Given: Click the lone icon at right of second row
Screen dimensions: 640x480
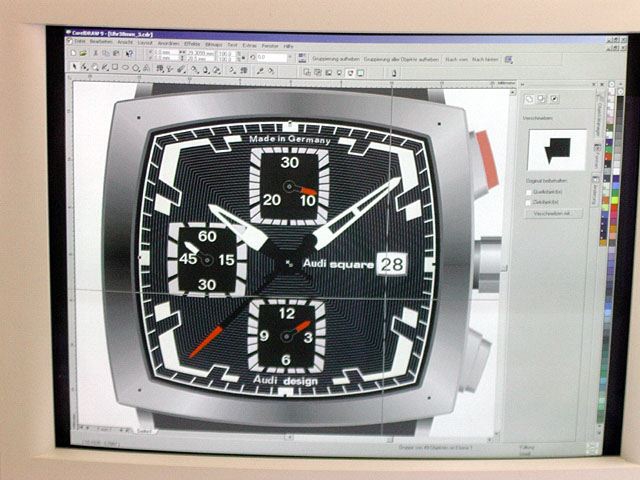Looking at the screenshot, I should coord(394,73).
